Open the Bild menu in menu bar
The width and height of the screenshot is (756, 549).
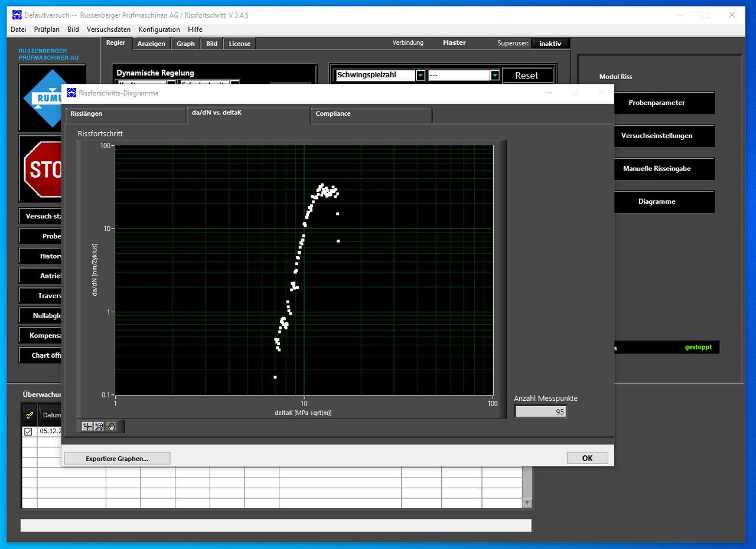click(x=73, y=30)
